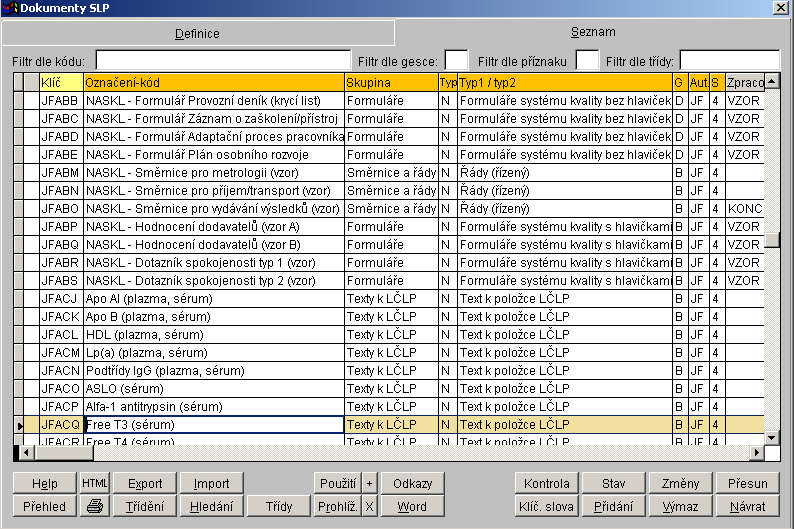Screen dimensions: 794x529
Task: Click the Filtr dle kódu input field
Action: (x=222, y=60)
